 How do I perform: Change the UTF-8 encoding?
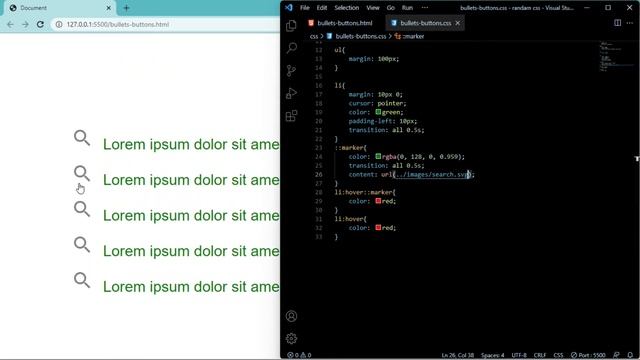[x=519, y=355]
